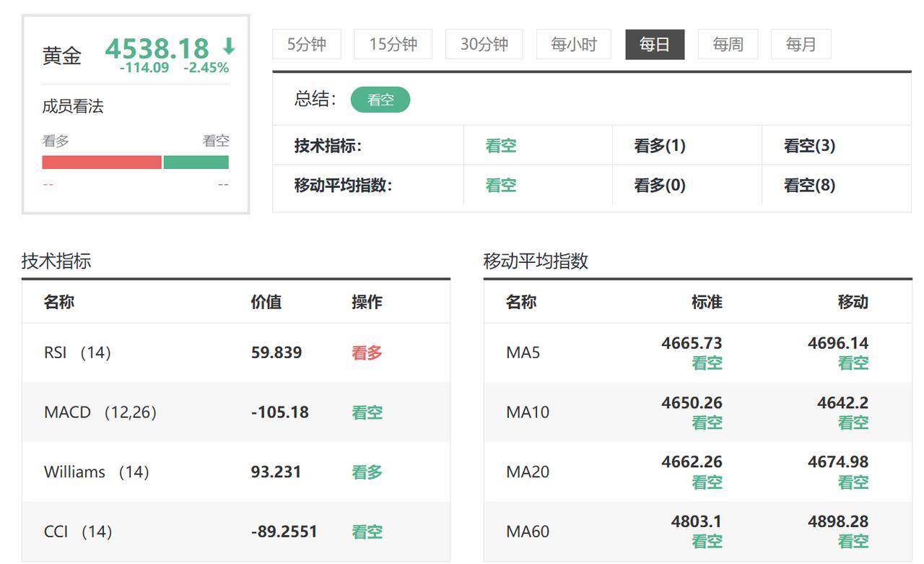
Task: Click the red 看多 action for RSI
Action: pos(367,352)
